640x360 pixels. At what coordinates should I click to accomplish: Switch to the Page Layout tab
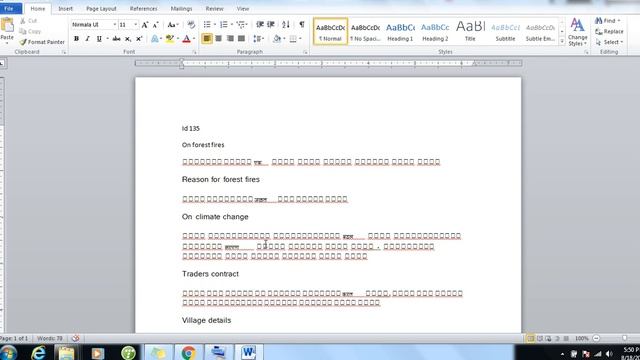[x=101, y=9]
